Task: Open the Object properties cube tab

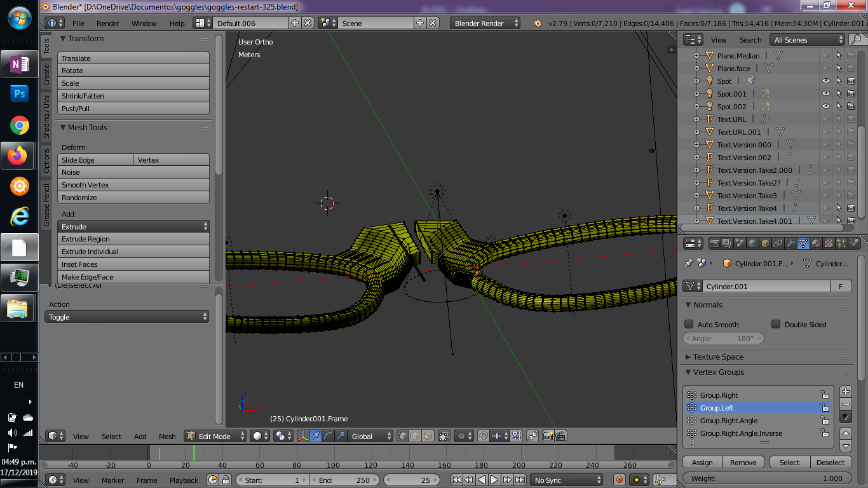Action: [x=765, y=243]
